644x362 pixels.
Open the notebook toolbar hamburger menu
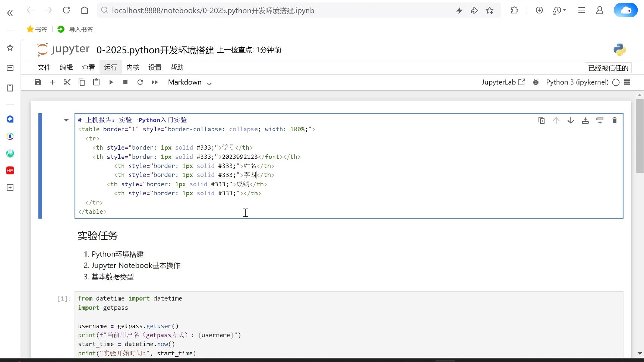click(x=627, y=82)
